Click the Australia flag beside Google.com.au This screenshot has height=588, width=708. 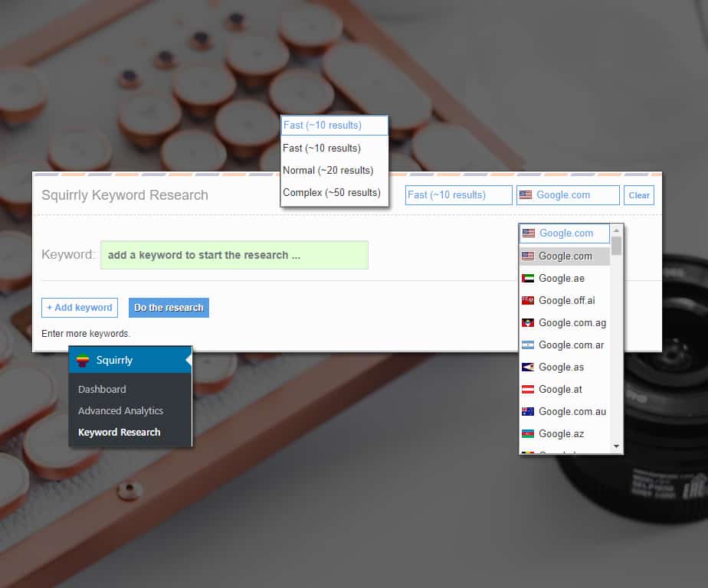click(527, 411)
